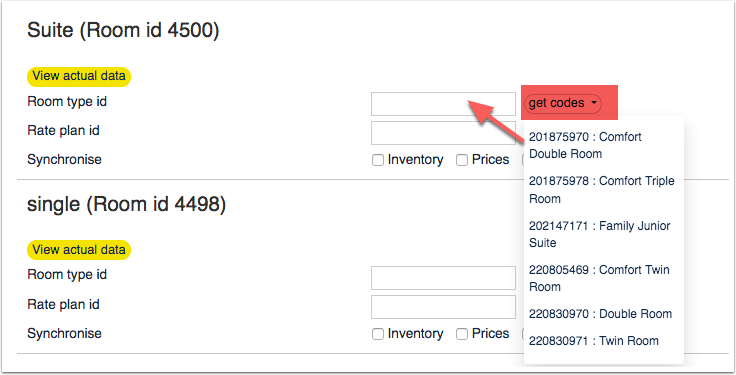
Task: Tick third Synchronise checkbox for single room
Action: 523,334
